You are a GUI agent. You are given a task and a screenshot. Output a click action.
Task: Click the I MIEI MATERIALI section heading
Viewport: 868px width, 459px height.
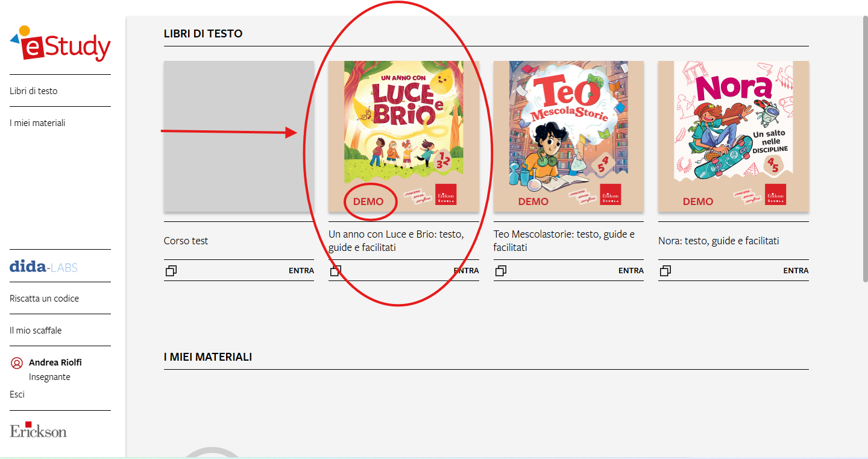(208, 357)
